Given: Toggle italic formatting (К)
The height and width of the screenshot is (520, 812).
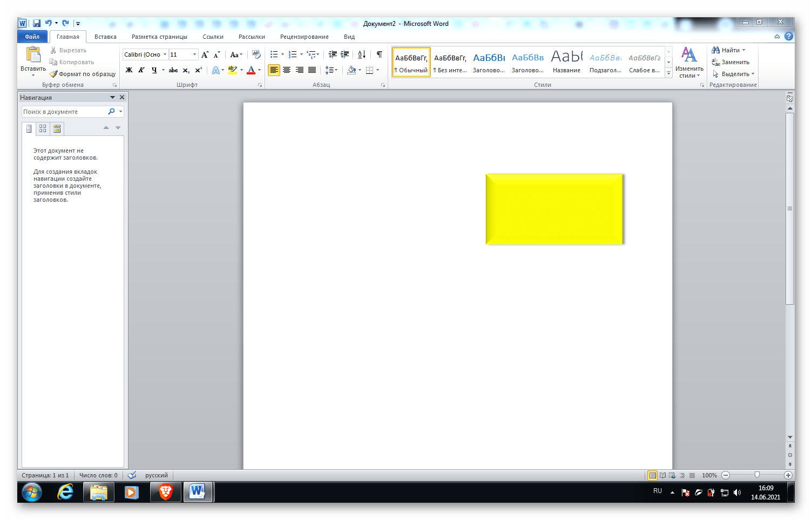Looking at the screenshot, I should (x=141, y=70).
